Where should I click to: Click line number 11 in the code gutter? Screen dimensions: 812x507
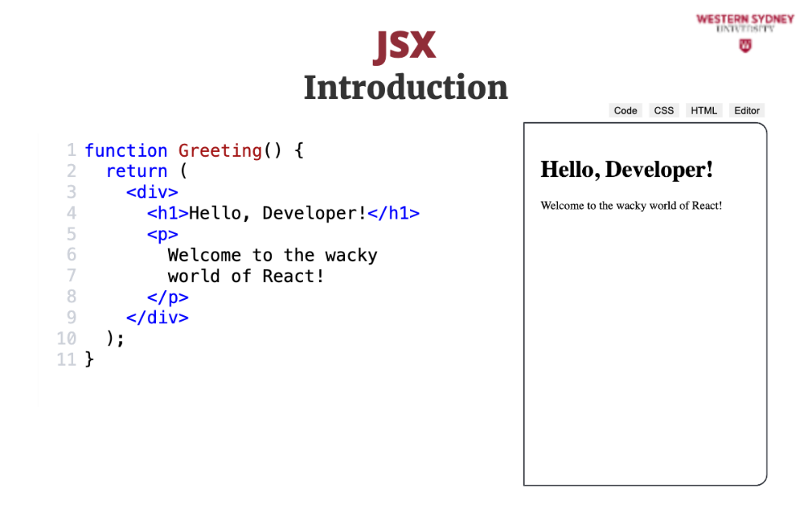pyautogui.click(x=67, y=359)
